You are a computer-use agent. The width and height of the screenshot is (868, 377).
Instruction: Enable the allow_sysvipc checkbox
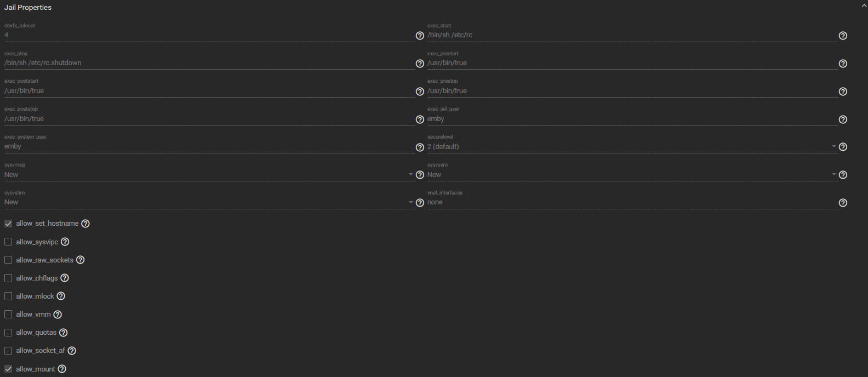(x=8, y=242)
